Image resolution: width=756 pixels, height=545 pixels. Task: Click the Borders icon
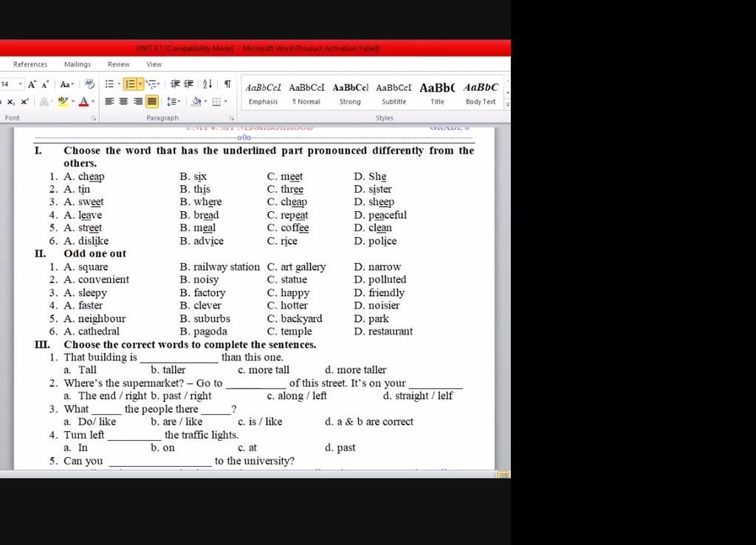(216, 101)
